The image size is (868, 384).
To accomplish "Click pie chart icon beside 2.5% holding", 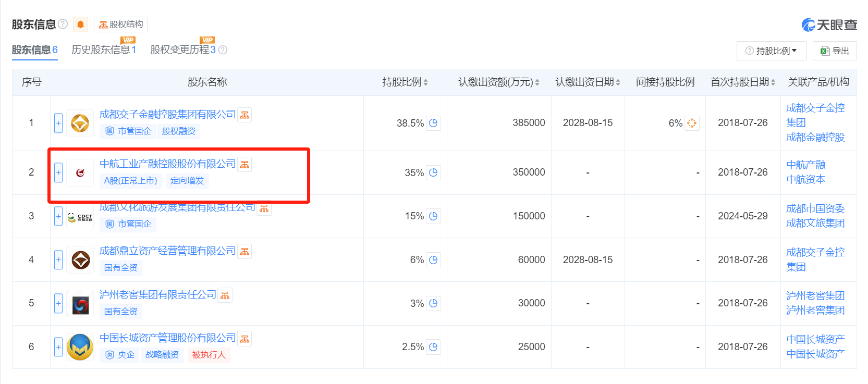I will pos(433,347).
